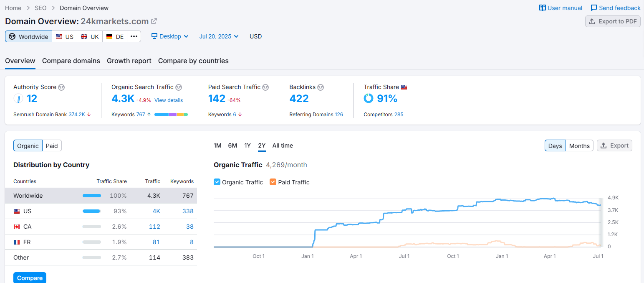The height and width of the screenshot is (283, 644).
Task: Open CA traffic value 112
Action: [x=154, y=227]
